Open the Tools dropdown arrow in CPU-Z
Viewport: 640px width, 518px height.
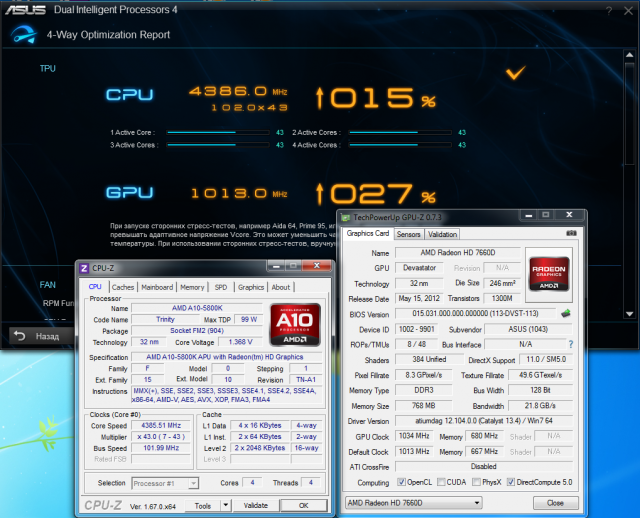tap(226, 505)
